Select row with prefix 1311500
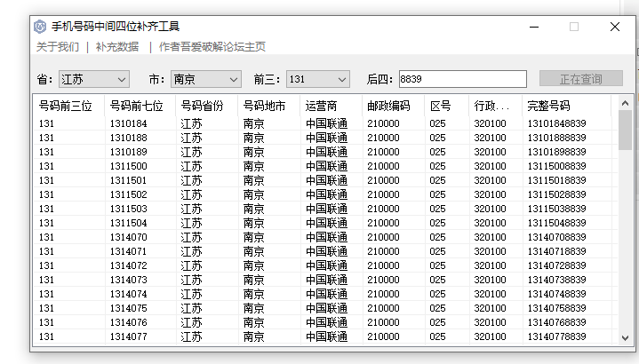Image resolution: width=639 pixels, height=364 pixels. (129, 166)
